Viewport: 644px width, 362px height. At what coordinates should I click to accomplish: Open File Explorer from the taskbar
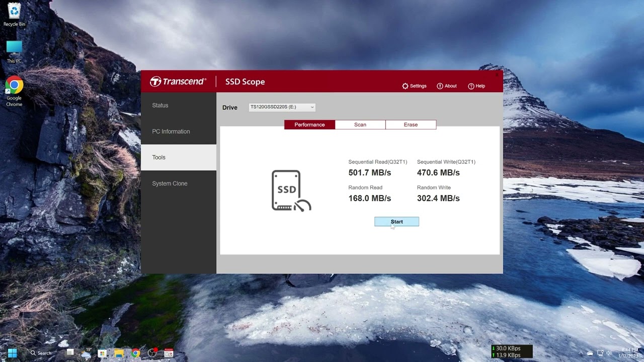(x=119, y=353)
